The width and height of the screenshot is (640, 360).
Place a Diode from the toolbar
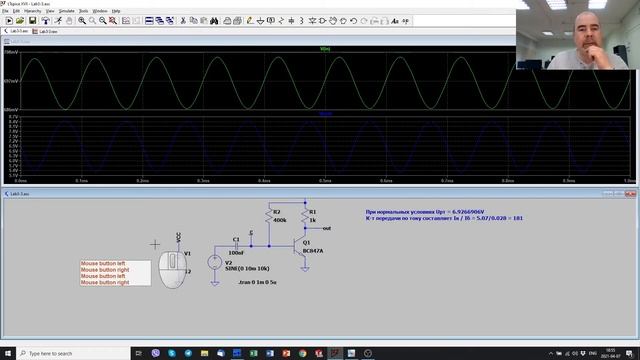point(312,21)
